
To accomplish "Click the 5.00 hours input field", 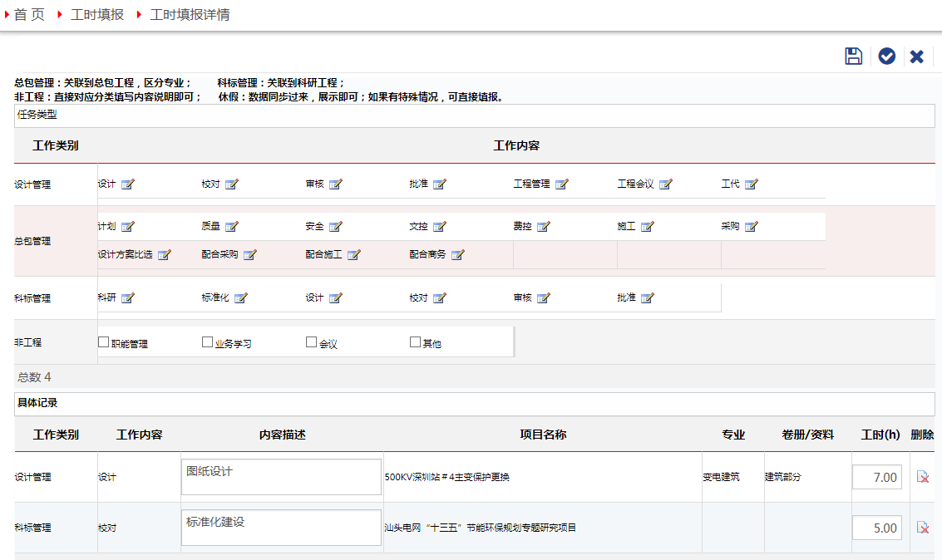I will pos(877,528).
